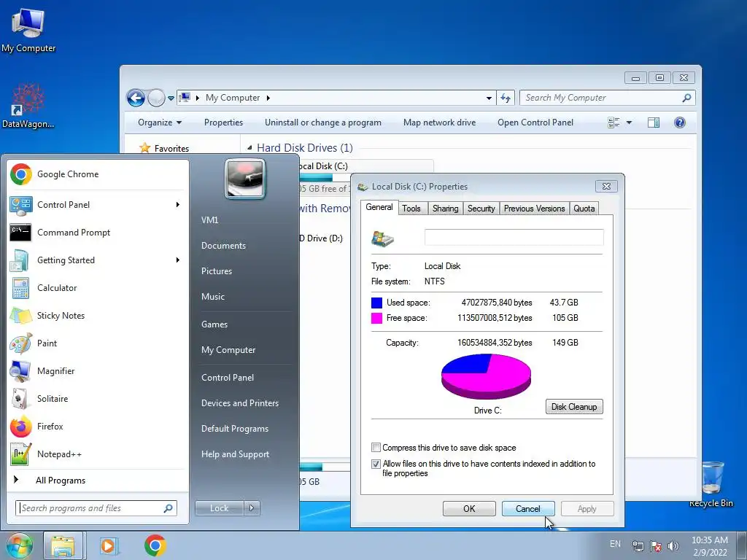
Task: Click the blue Used space color swatch
Action: [377, 303]
